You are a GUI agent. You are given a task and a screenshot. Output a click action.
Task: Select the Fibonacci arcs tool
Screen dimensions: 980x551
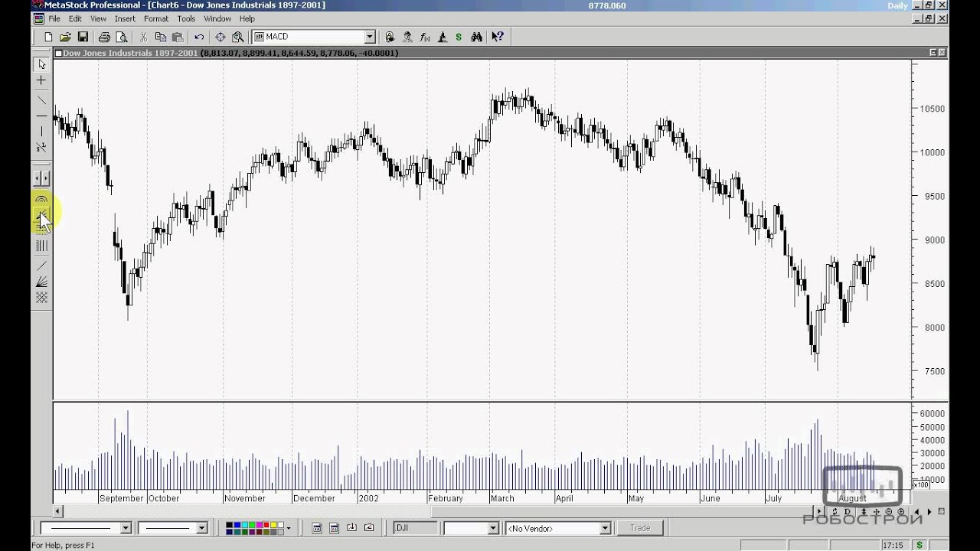coord(41,199)
